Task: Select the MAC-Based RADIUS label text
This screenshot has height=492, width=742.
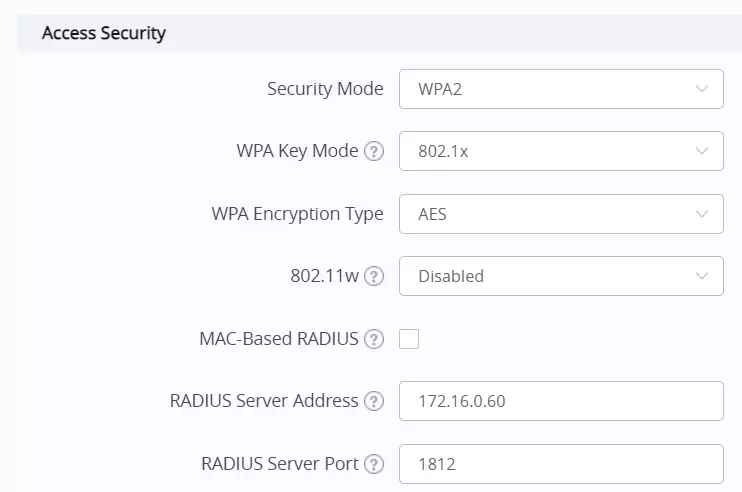Action: (279, 339)
